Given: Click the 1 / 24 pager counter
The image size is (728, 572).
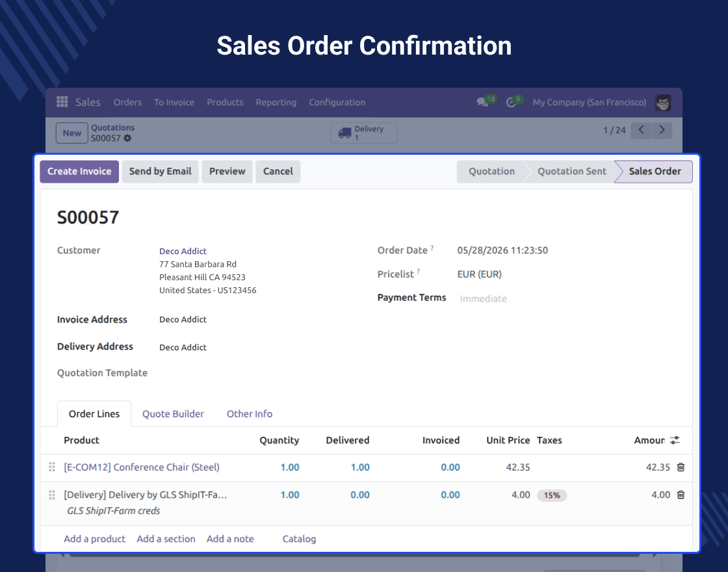Looking at the screenshot, I should (614, 130).
